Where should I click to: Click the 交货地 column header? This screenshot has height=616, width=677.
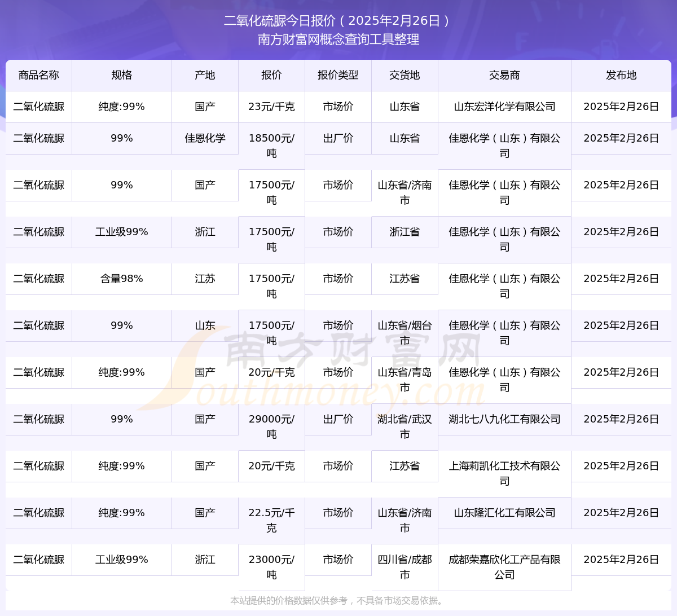[x=405, y=75]
